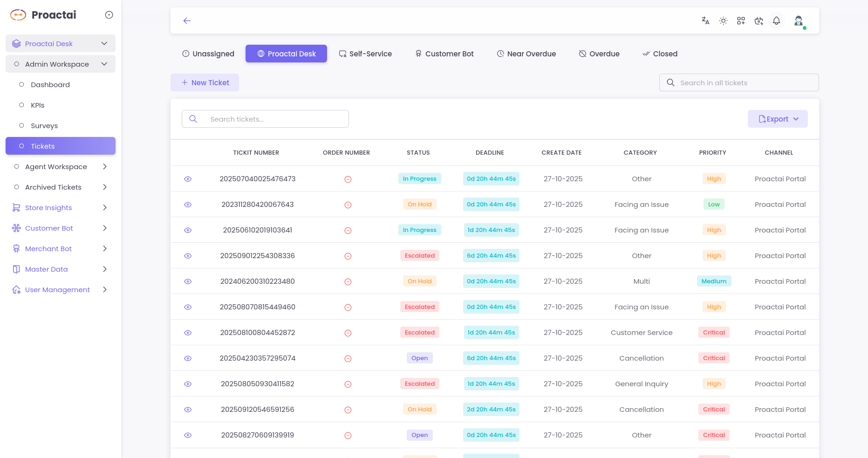
Task: Open the language translation icon
Action: (x=705, y=21)
